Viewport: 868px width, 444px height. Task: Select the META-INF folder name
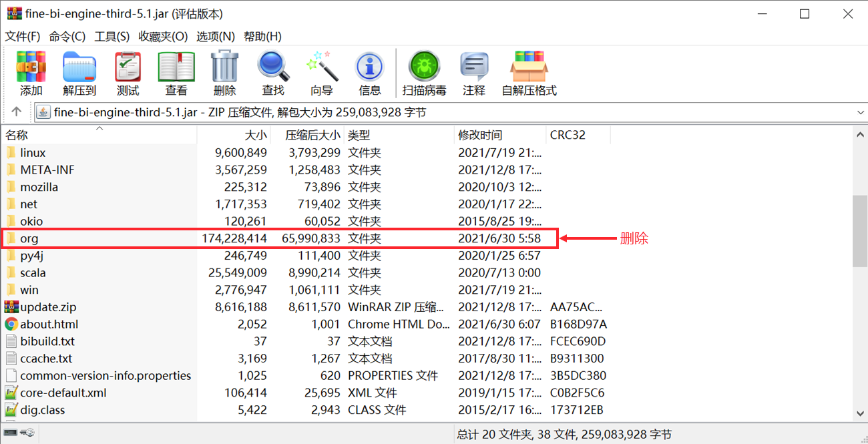click(x=47, y=170)
